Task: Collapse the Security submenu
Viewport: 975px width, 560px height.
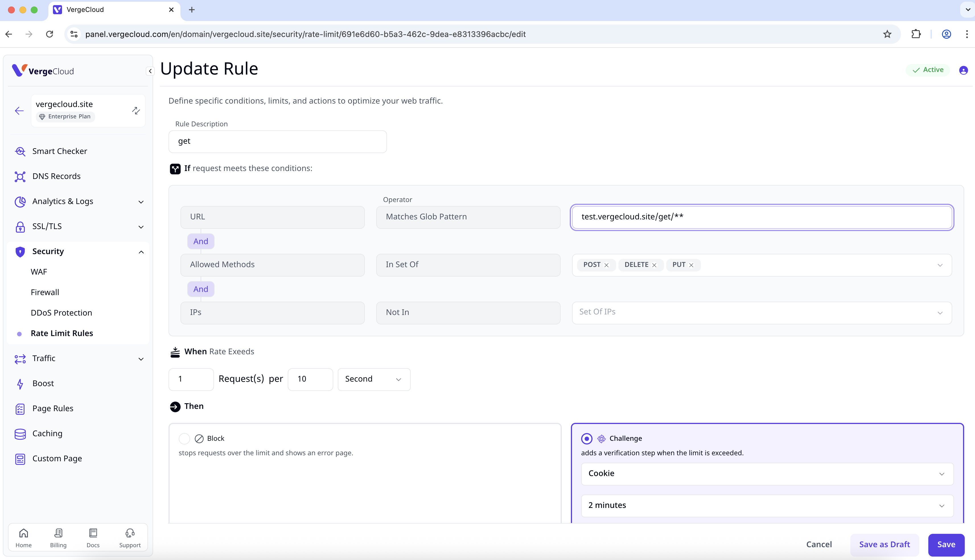Action: (x=141, y=252)
